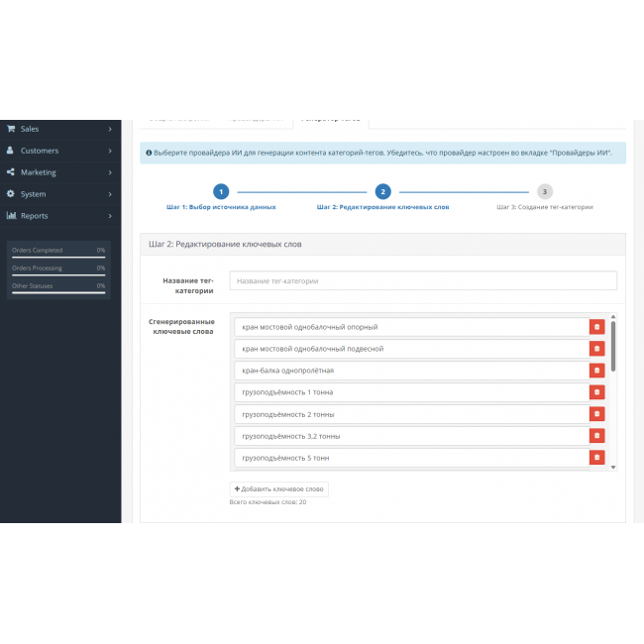This screenshot has height=644, width=644.
Task: Delete keyword 'кран мостовой однобалочный опорный'
Action: point(596,327)
